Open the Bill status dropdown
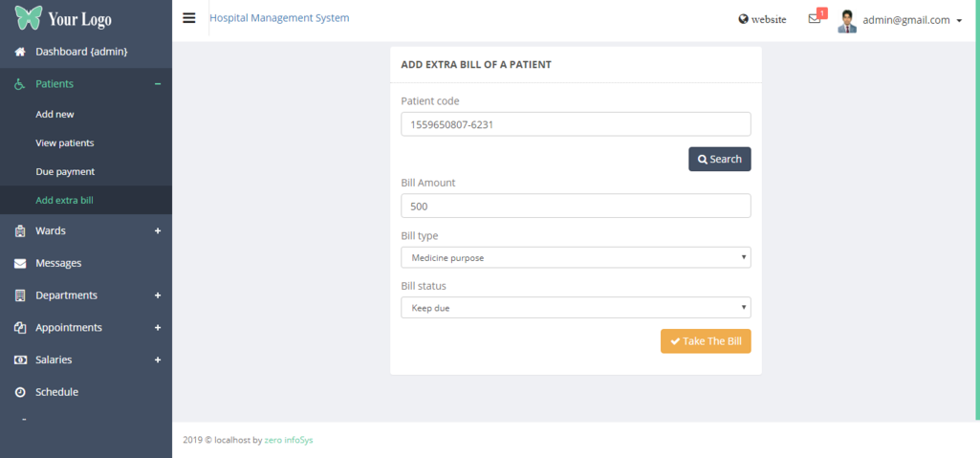 pos(576,308)
